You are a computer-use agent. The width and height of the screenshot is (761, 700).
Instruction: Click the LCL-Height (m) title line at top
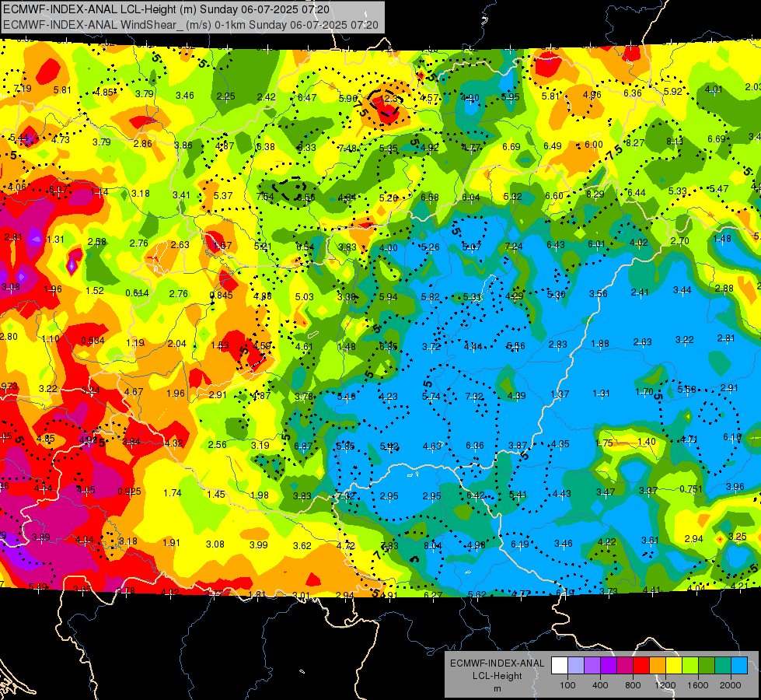[166, 9]
